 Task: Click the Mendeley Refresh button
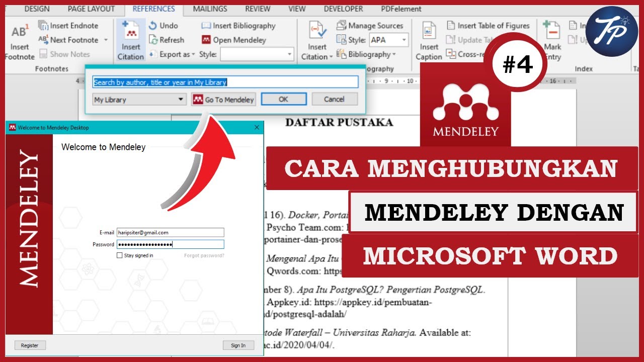(x=167, y=40)
